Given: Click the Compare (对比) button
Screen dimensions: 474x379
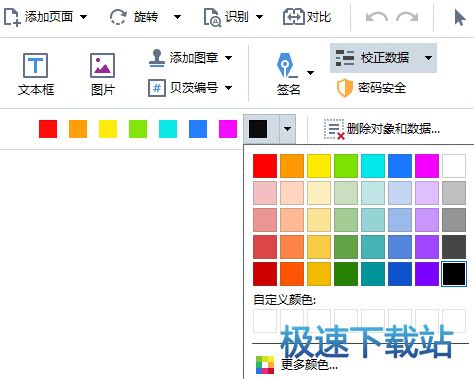Looking at the screenshot, I should tap(307, 17).
